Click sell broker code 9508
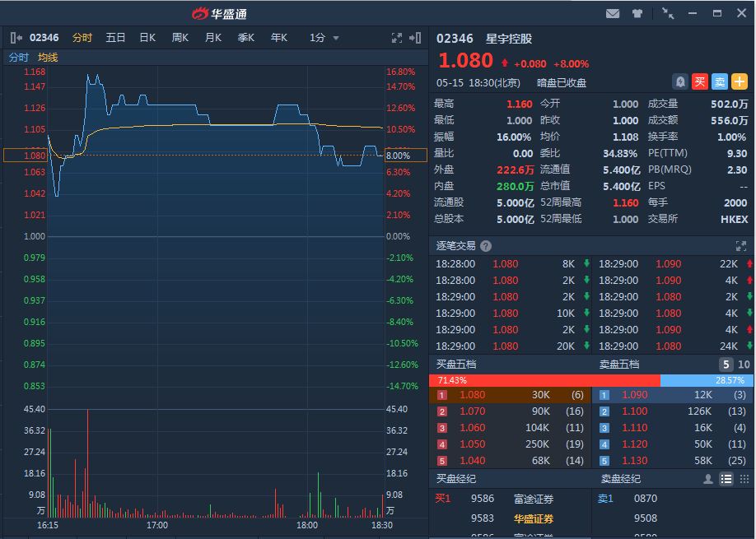The width and height of the screenshot is (756, 539). 646,518
